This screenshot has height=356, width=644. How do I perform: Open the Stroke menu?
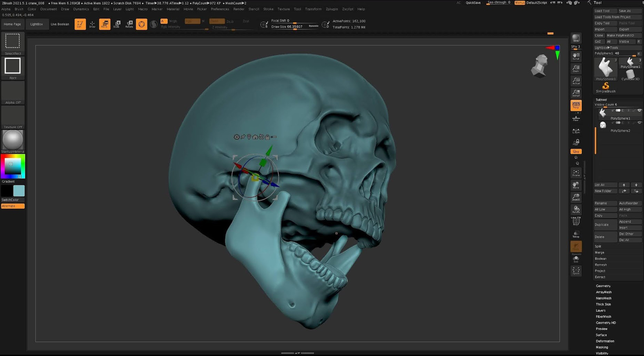point(268,9)
